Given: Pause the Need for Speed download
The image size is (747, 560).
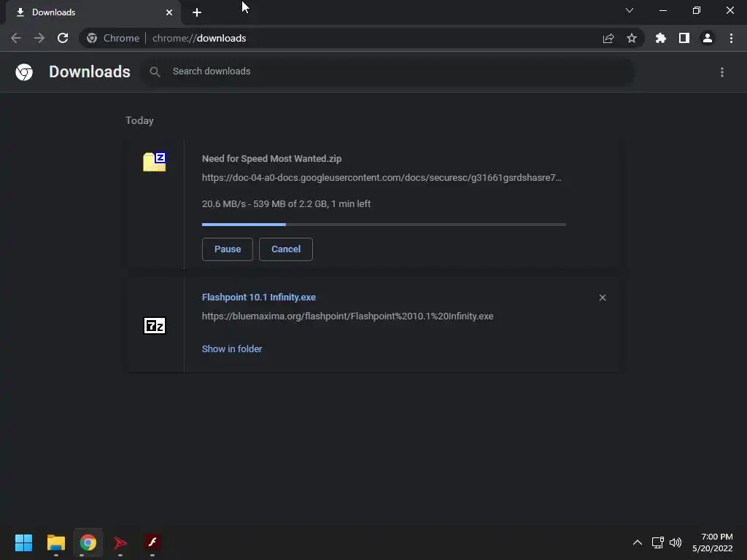Looking at the screenshot, I should tap(228, 249).
